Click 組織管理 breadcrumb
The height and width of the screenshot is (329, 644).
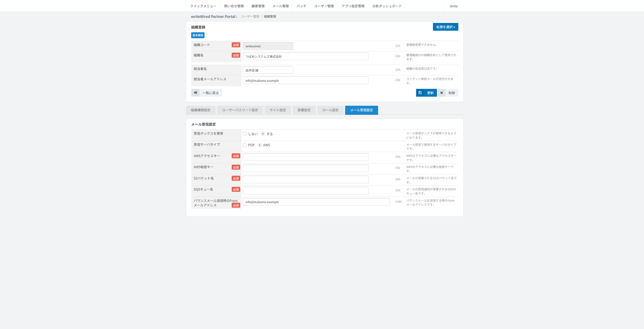[270, 17]
